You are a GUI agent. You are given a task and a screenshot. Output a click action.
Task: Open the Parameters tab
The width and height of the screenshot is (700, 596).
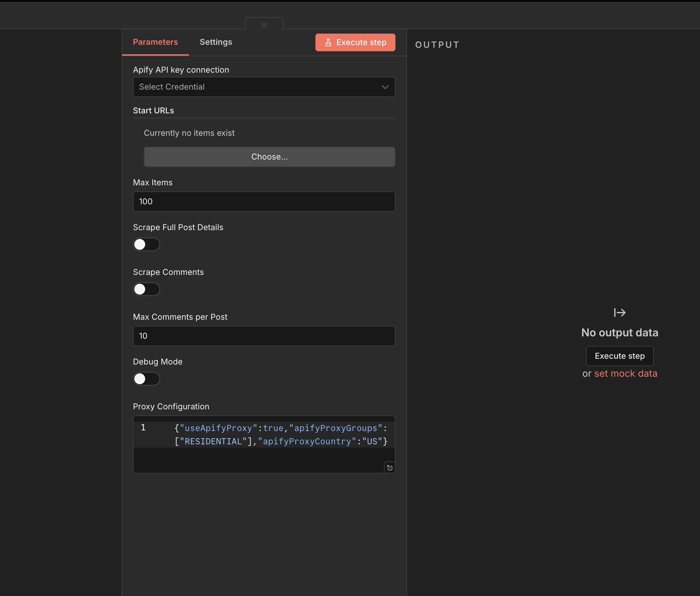pos(155,42)
